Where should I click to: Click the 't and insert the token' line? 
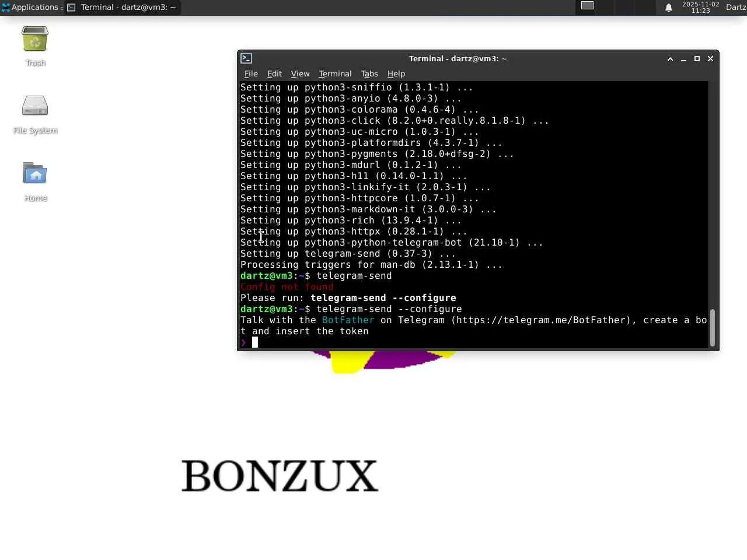(305, 331)
